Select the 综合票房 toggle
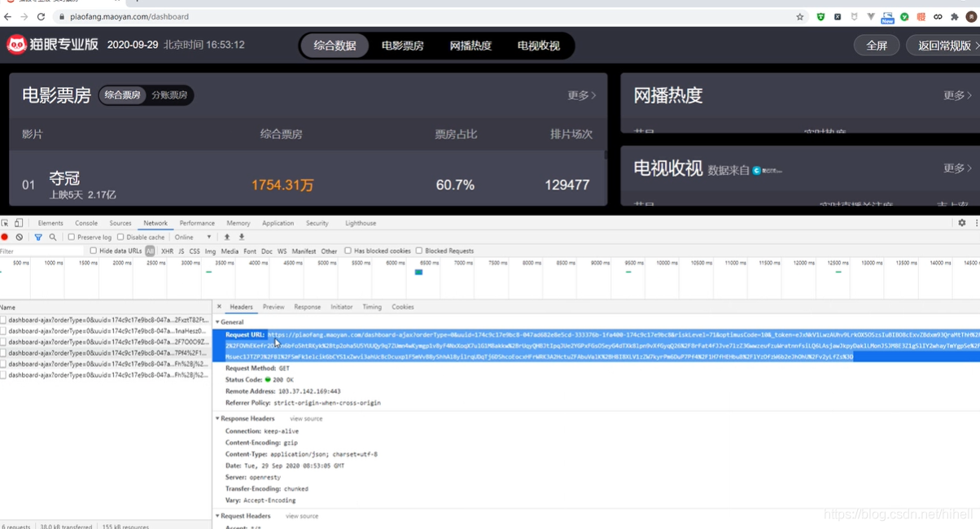The height and width of the screenshot is (529, 980). click(123, 95)
